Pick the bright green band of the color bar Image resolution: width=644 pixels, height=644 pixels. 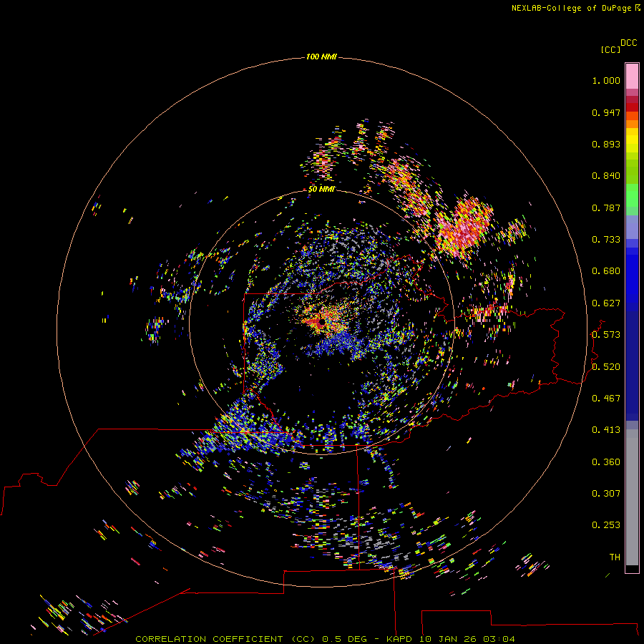(632, 195)
